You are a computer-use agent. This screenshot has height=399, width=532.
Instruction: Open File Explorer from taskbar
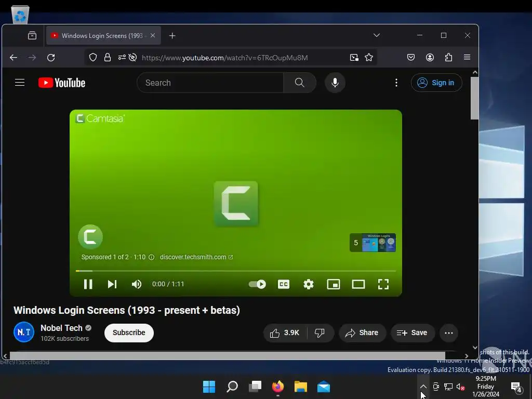click(301, 387)
